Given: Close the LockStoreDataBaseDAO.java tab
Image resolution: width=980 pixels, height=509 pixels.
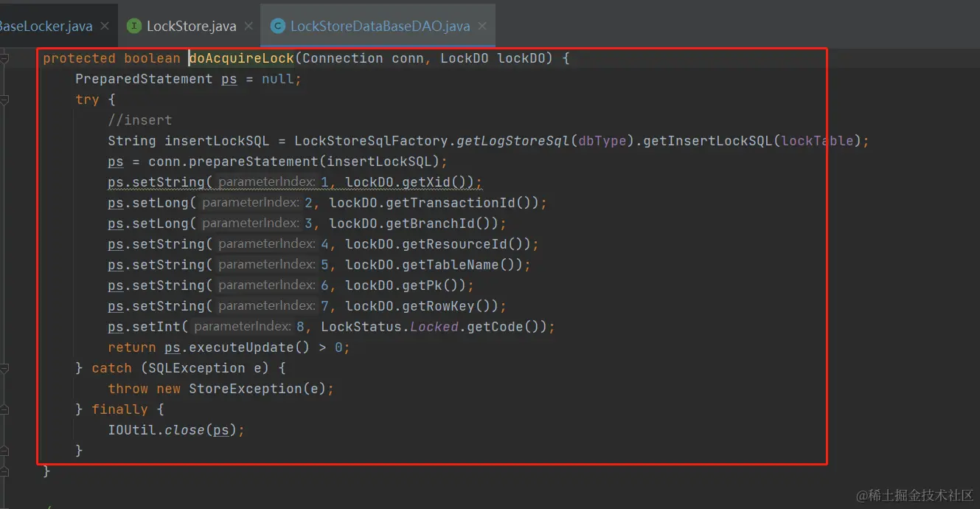Looking at the screenshot, I should pyautogui.click(x=482, y=26).
